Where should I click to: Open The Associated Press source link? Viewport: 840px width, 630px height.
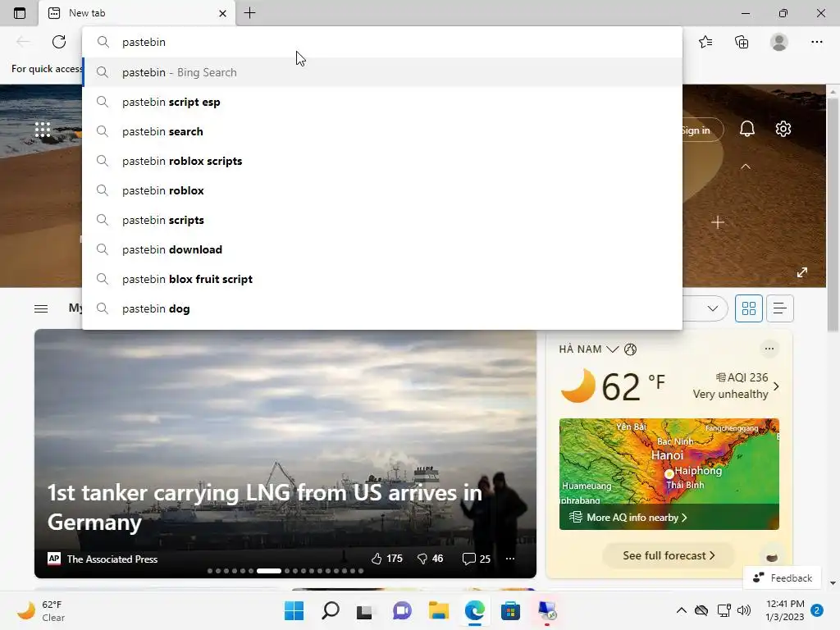click(x=103, y=559)
